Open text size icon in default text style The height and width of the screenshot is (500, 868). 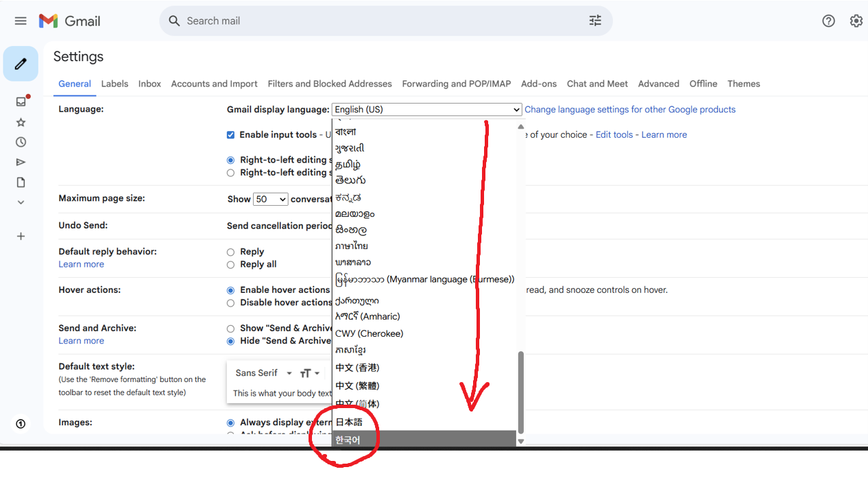pyautogui.click(x=310, y=373)
